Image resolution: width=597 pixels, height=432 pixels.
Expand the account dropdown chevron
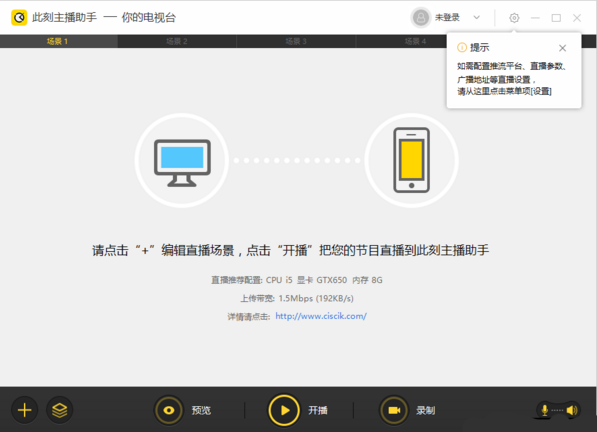[476, 17]
